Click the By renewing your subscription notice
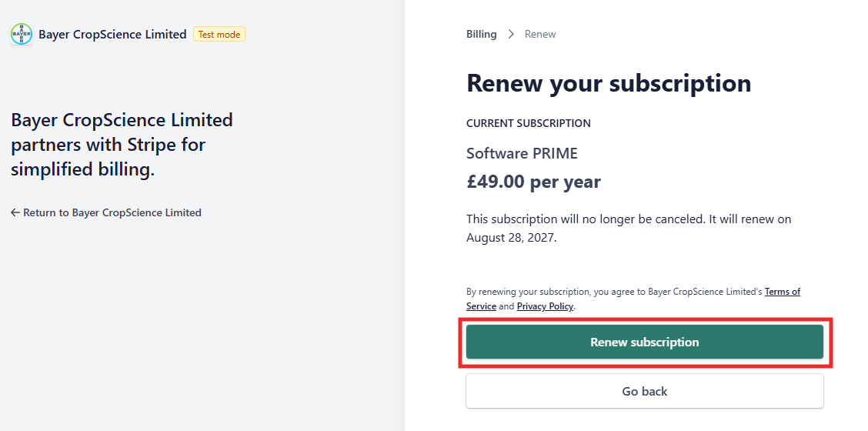 [x=633, y=299]
